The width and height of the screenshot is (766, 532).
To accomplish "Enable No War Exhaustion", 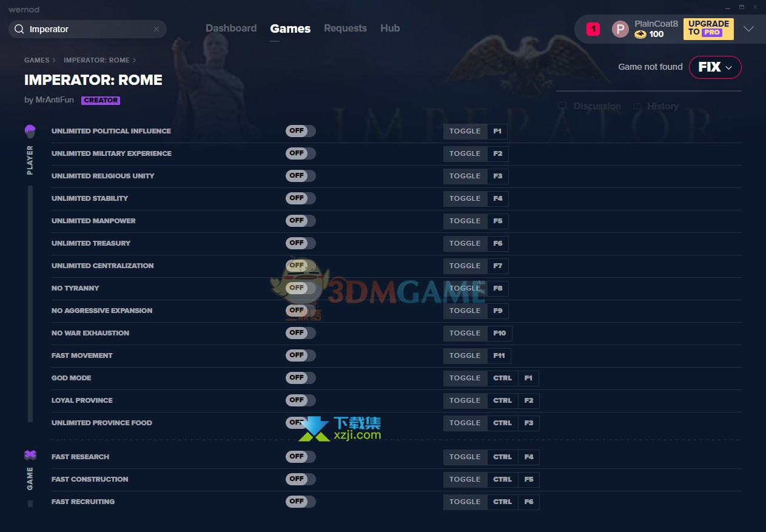I will point(301,333).
